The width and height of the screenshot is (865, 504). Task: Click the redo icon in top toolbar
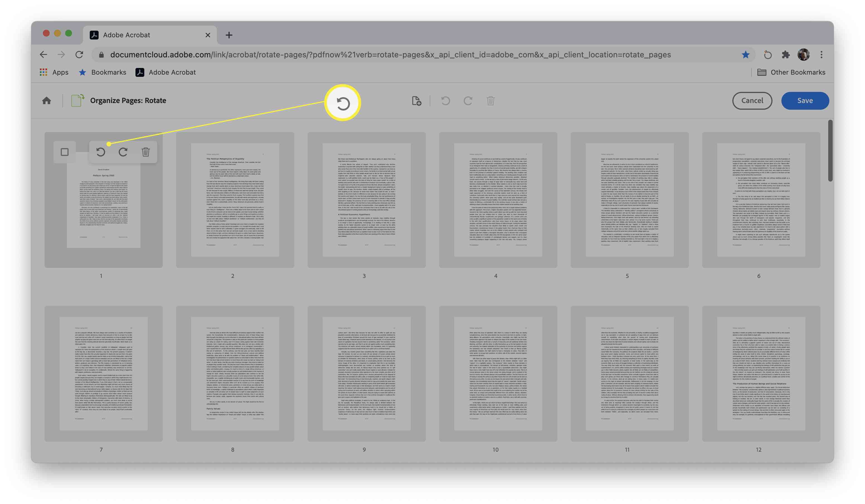click(468, 101)
